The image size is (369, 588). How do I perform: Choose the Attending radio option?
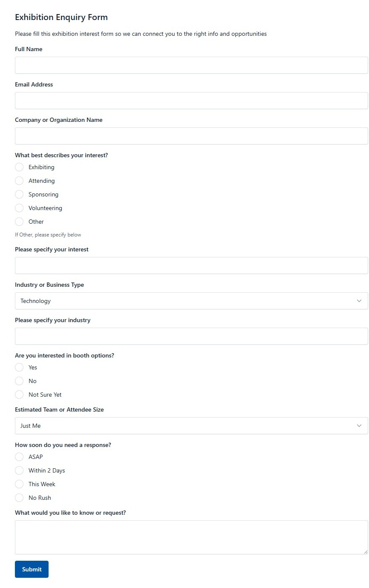coord(19,181)
